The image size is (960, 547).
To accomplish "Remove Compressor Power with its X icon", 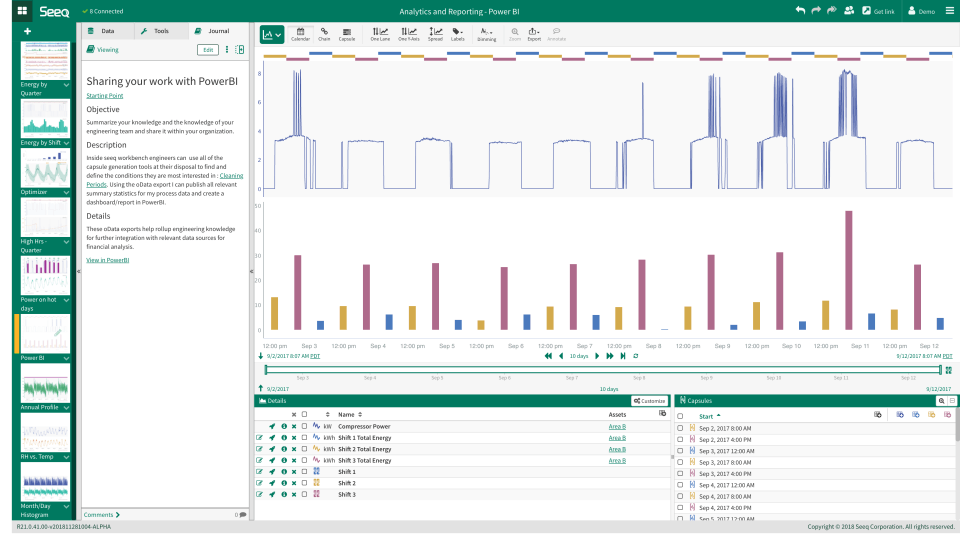I will click(294, 426).
